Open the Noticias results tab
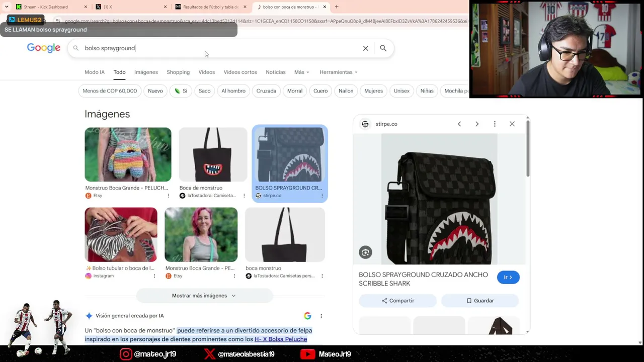Image resolution: width=644 pixels, height=362 pixels. [276, 72]
